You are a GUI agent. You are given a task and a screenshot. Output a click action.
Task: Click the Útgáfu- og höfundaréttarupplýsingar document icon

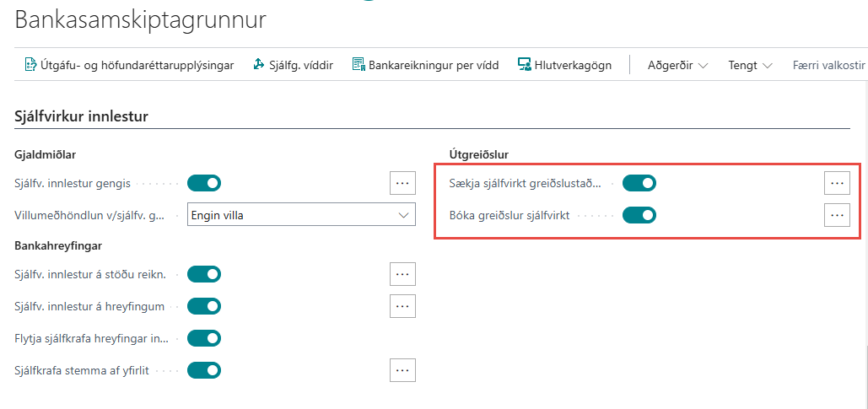coord(30,65)
